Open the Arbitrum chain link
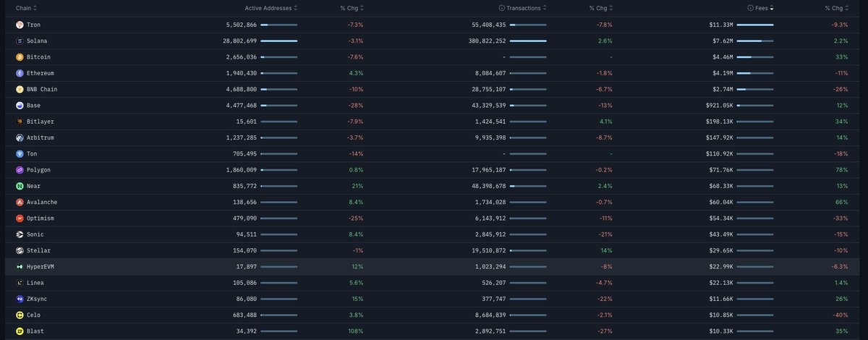 40,137
